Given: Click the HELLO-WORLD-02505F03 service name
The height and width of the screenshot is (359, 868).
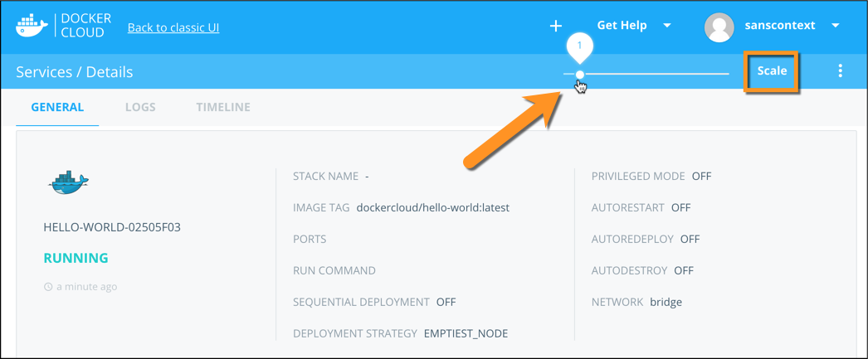Looking at the screenshot, I should point(112,227).
